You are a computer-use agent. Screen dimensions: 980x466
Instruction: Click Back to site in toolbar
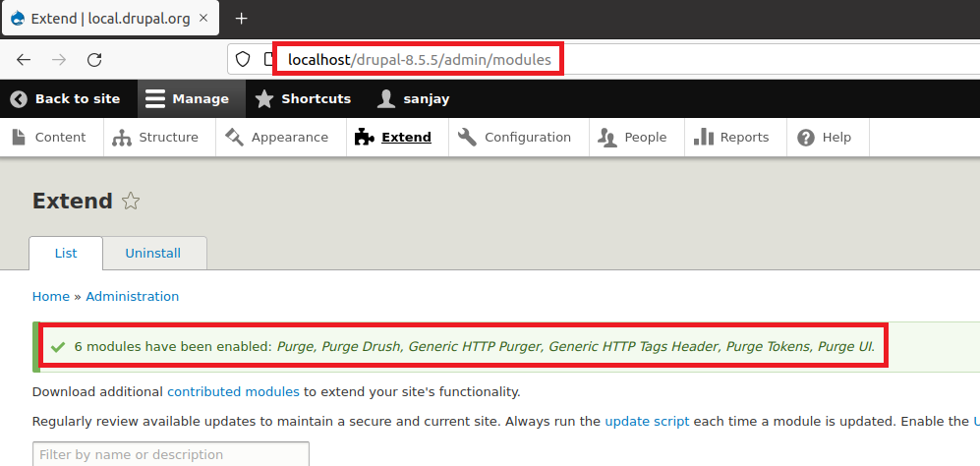(67, 98)
